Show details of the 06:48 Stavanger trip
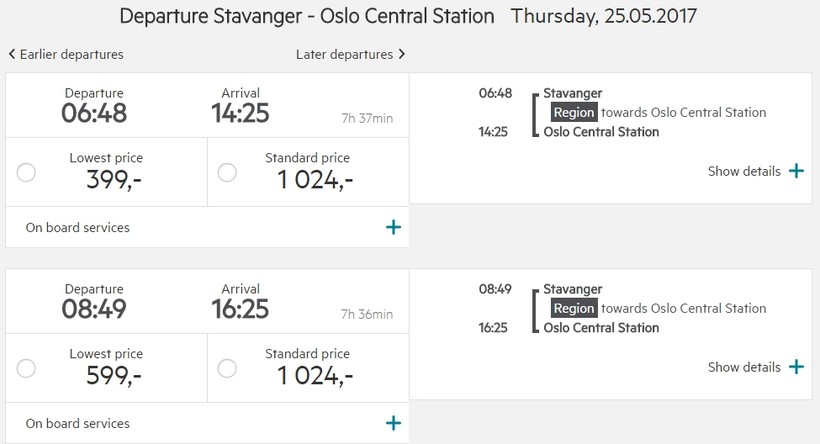This screenshot has height=444, width=820. (744, 171)
